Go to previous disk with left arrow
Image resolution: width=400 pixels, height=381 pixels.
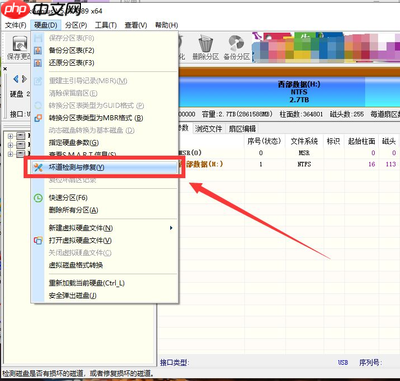[x=15, y=79]
